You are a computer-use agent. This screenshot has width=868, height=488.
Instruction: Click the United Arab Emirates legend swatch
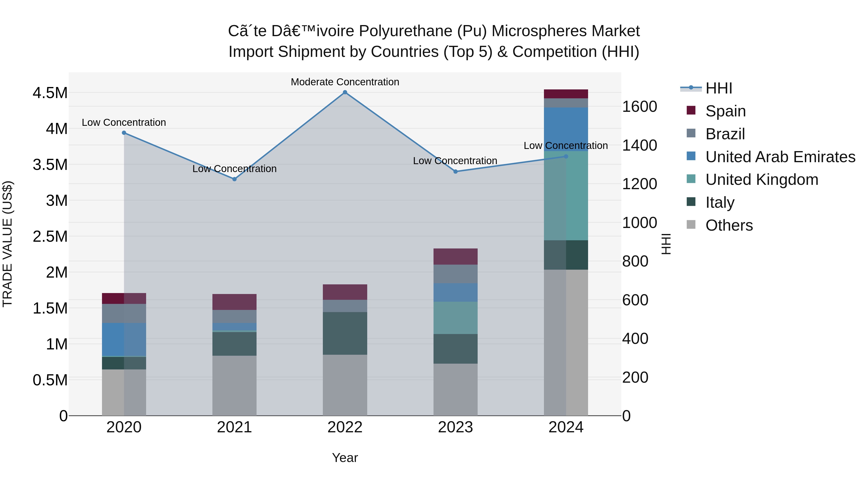tap(691, 156)
